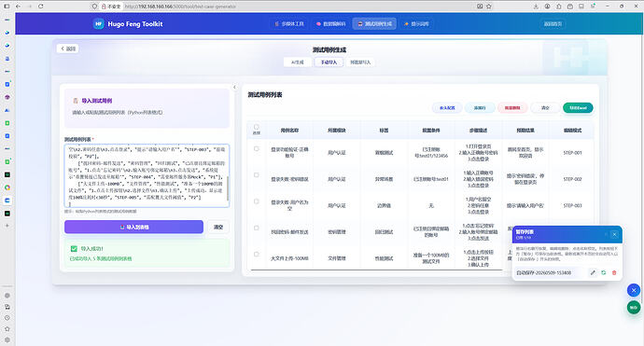
Task: Click the 添加行 button
Action: [480, 108]
